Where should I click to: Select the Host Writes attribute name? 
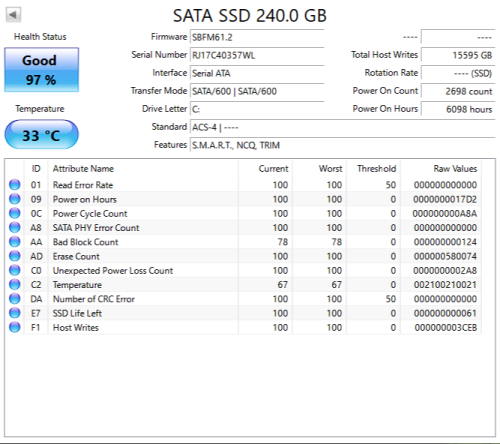[x=76, y=328]
